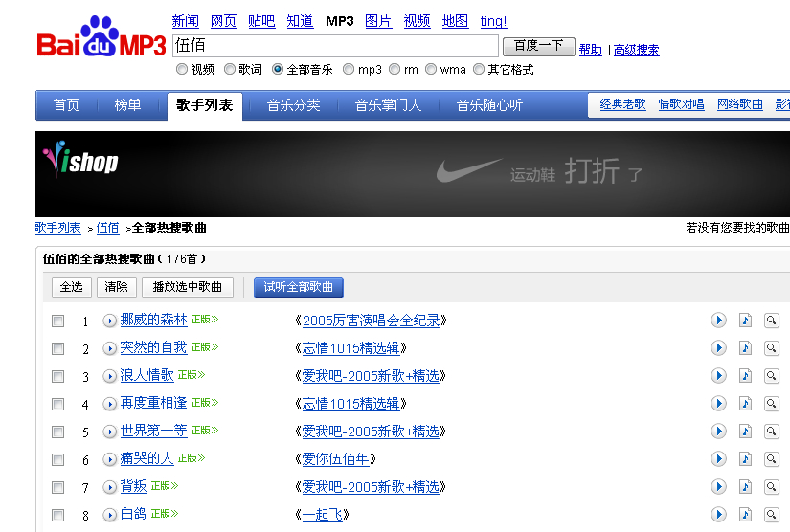This screenshot has height=532, width=790.
Task: Open the 帮助 link
Action: pyautogui.click(x=591, y=50)
